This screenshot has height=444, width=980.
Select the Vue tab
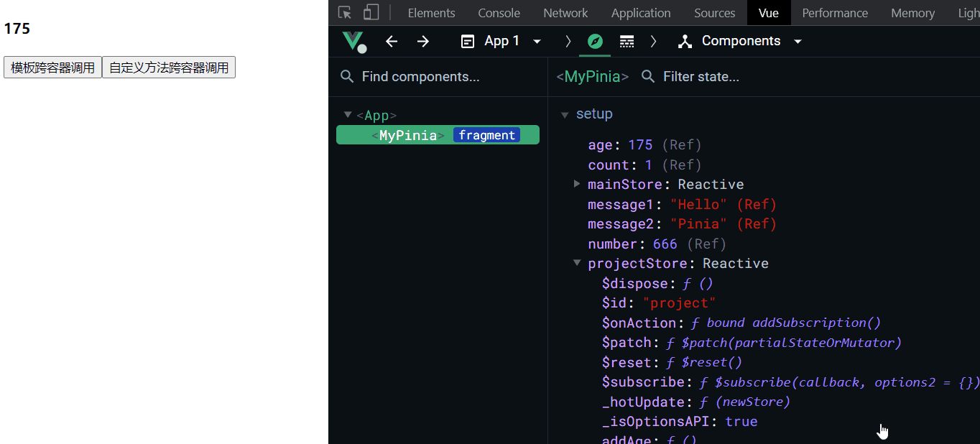769,13
